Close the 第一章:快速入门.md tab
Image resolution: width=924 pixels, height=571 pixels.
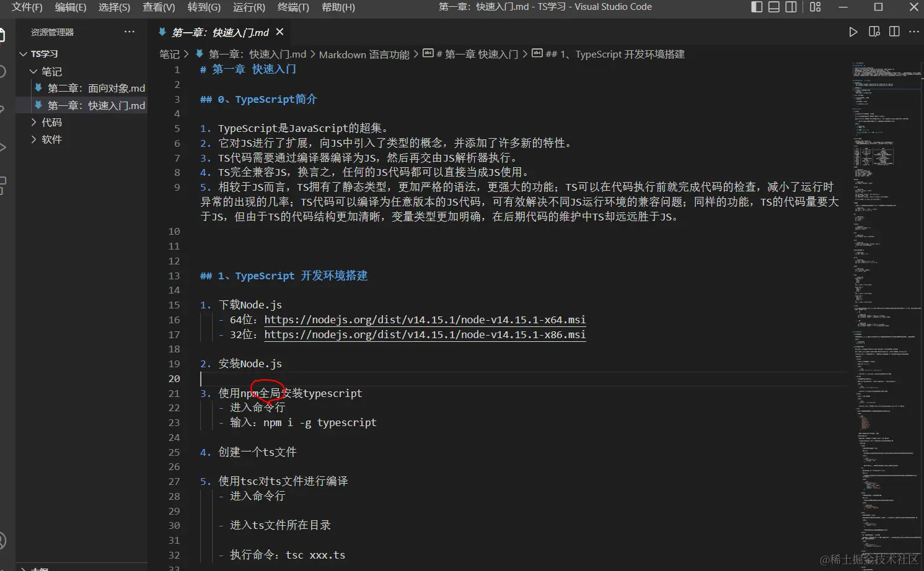tap(279, 32)
